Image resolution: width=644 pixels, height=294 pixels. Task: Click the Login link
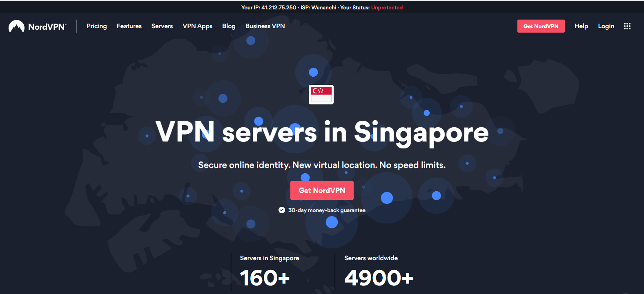606,26
